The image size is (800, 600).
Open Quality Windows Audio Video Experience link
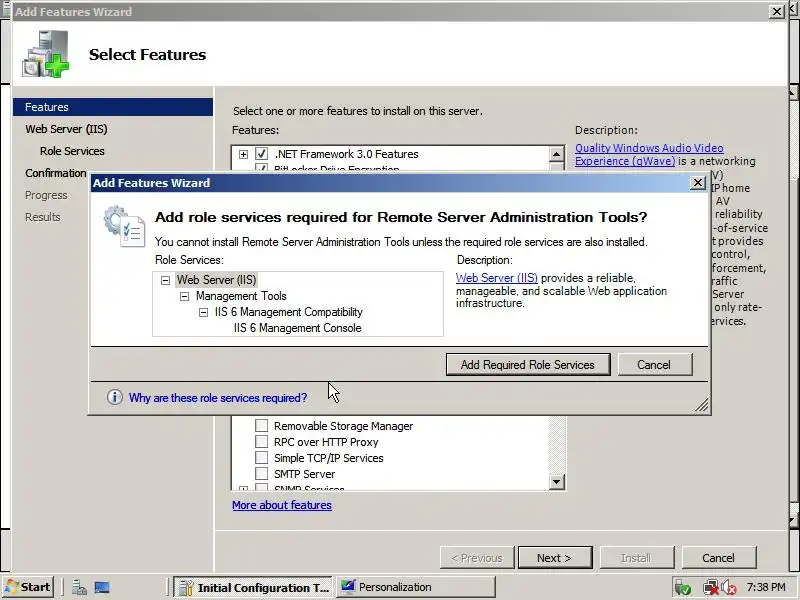pyautogui.click(x=649, y=155)
